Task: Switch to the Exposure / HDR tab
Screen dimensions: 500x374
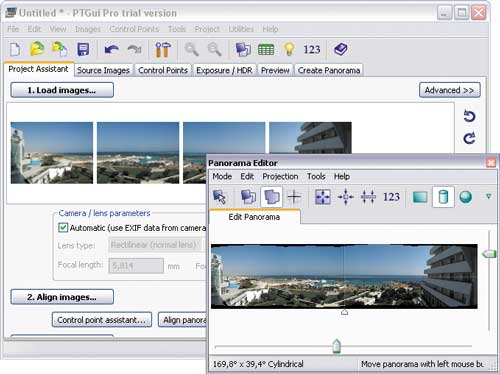Action: [x=224, y=70]
